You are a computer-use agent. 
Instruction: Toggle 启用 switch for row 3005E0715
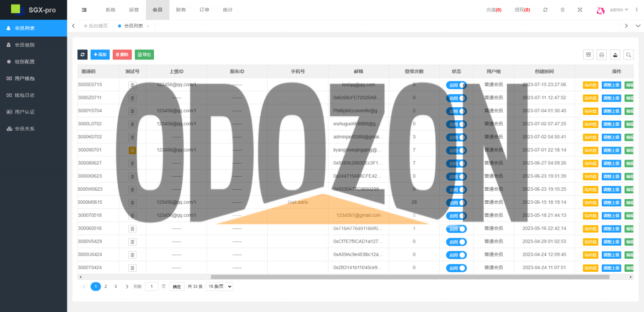pos(456,85)
